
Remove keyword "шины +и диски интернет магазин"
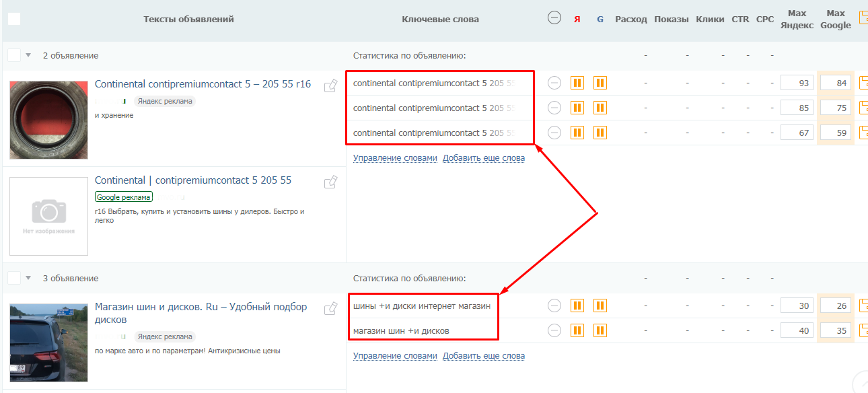(x=554, y=306)
